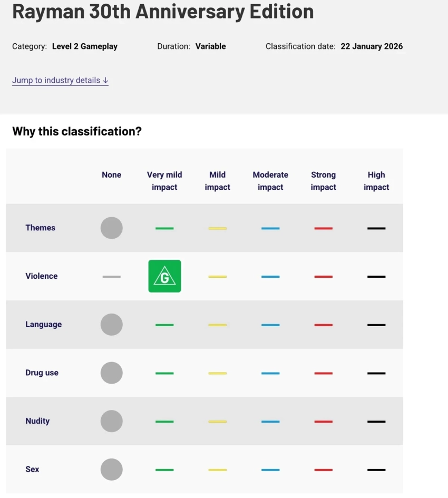Click the grey None circle for Sex
Screen dimensions: 448x498
click(x=112, y=470)
